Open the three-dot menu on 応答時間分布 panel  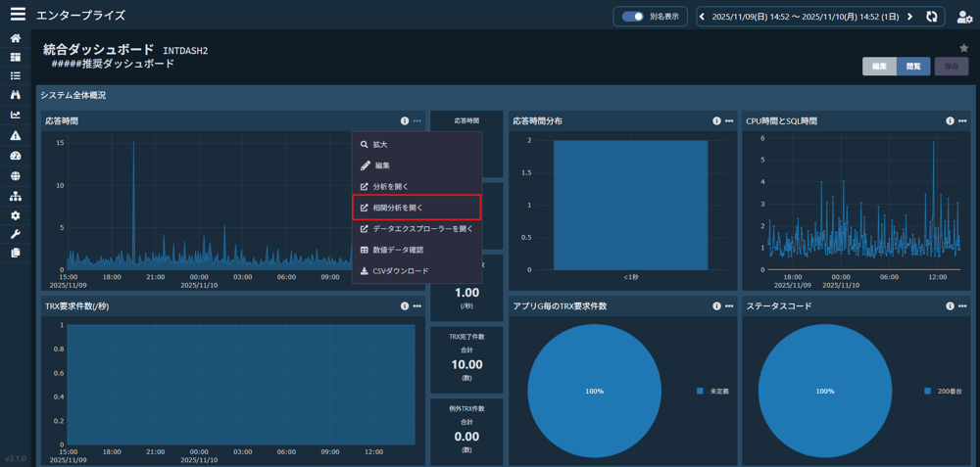click(x=729, y=121)
